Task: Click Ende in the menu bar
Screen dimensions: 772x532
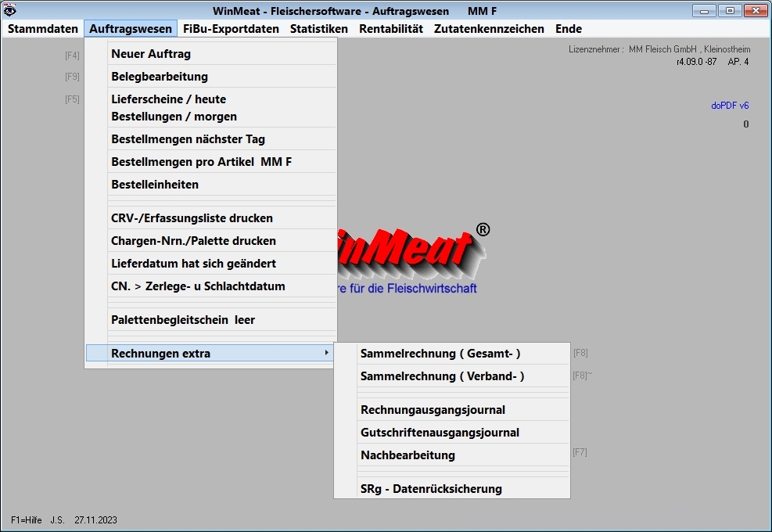Action: [569, 29]
